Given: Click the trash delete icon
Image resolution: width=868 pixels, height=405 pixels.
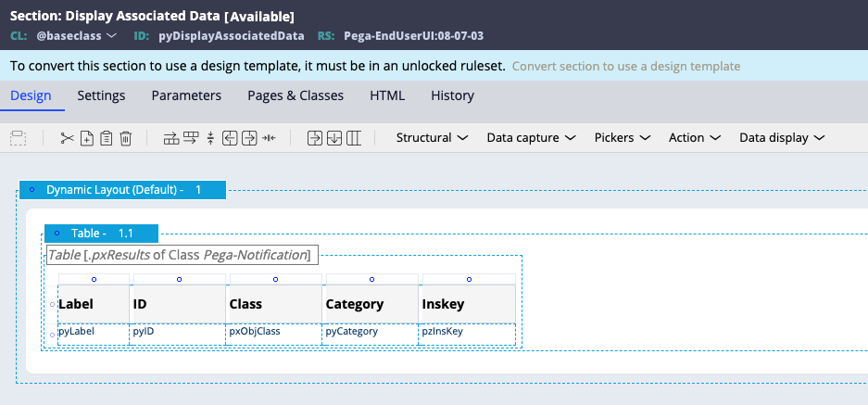Looking at the screenshot, I should pos(126,138).
